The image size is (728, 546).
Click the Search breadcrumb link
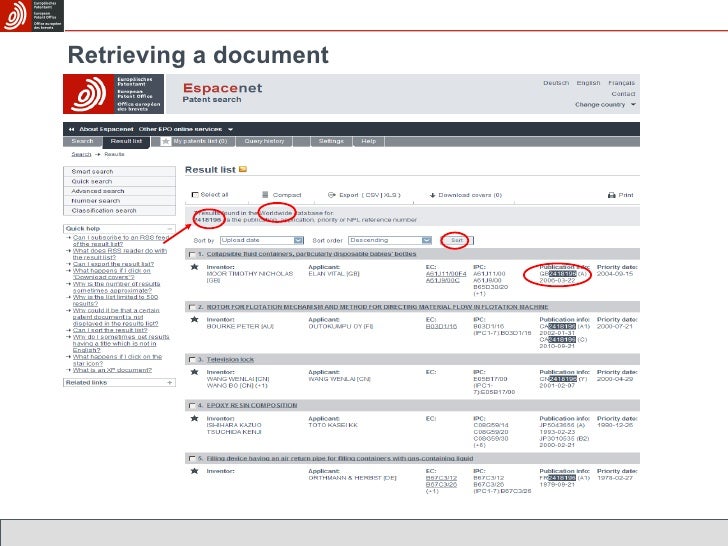[x=81, y=154]
